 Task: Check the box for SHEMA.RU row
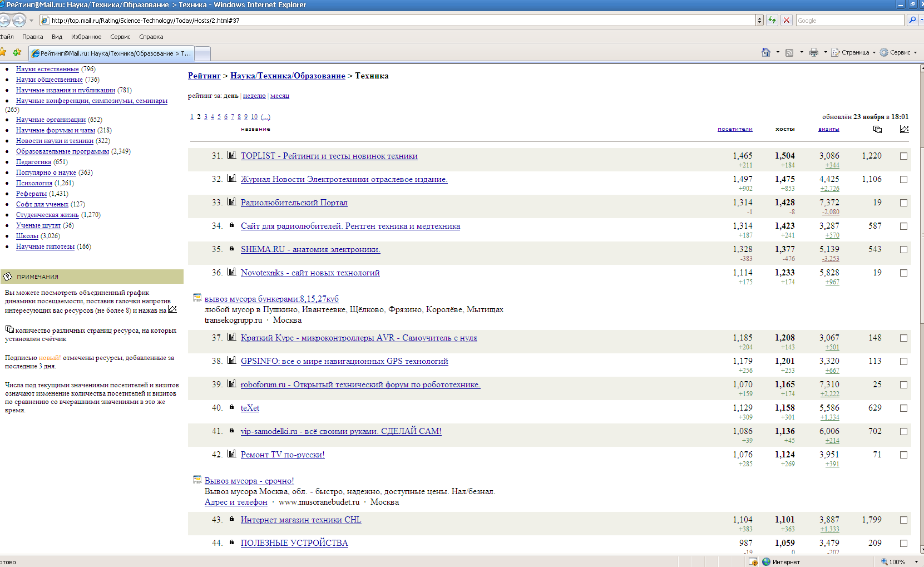(x=904, y=250)
